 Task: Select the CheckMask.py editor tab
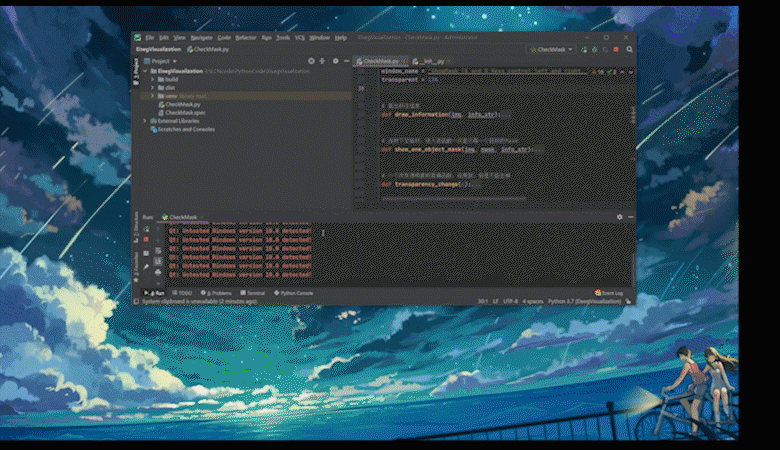pyautogui.click(x=381, y=61)
